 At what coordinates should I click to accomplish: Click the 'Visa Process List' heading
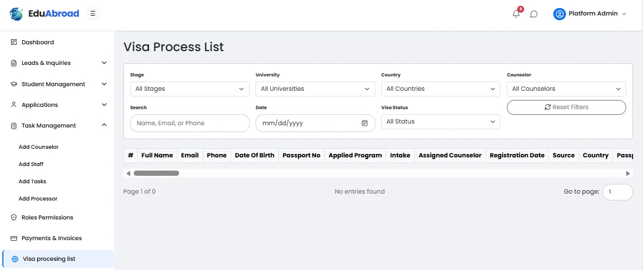point(174,47)
